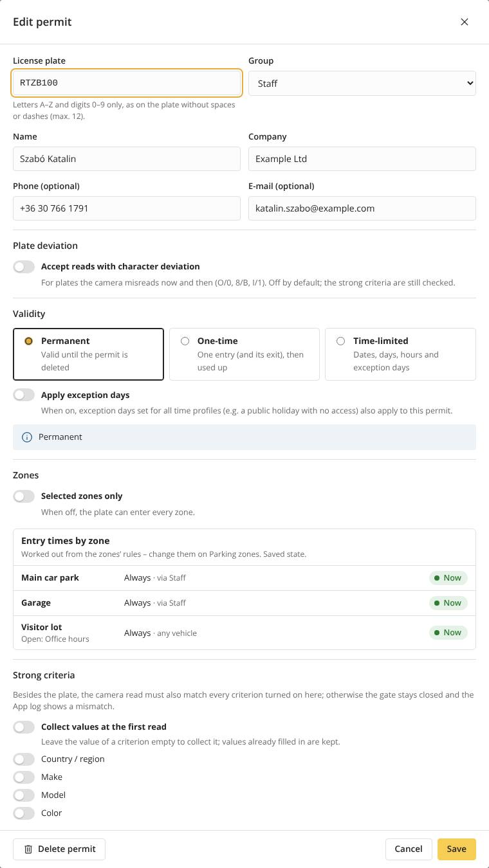Image resolution: width=489 pixels, height=868 pixels.
Task: Toggle the Model criterion switch
Action: 24,795
